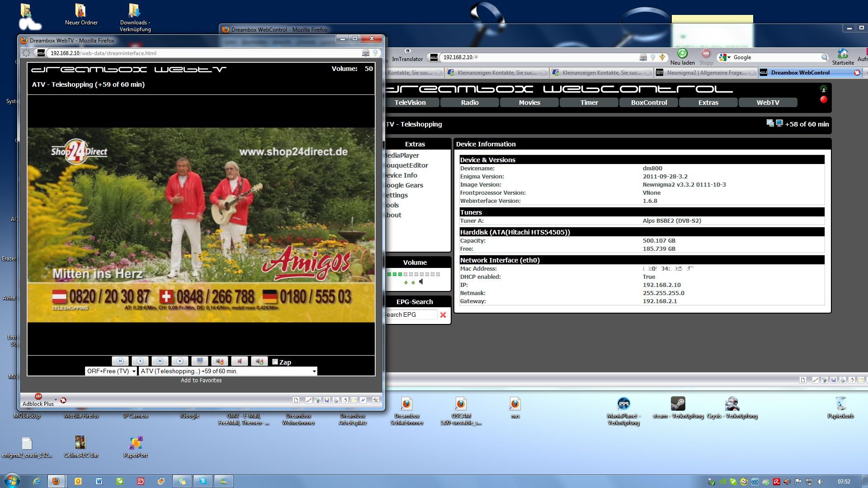Click volume down green arrow in WebControl
The width and height of the screenshot is (868, 488).
point(406,282)
